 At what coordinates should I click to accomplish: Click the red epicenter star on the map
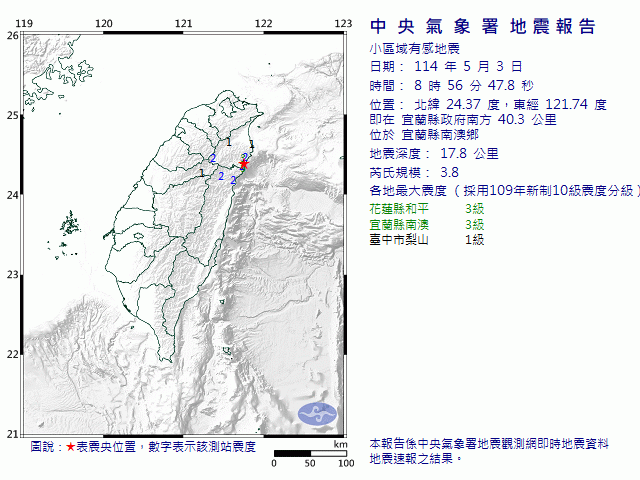244,164
